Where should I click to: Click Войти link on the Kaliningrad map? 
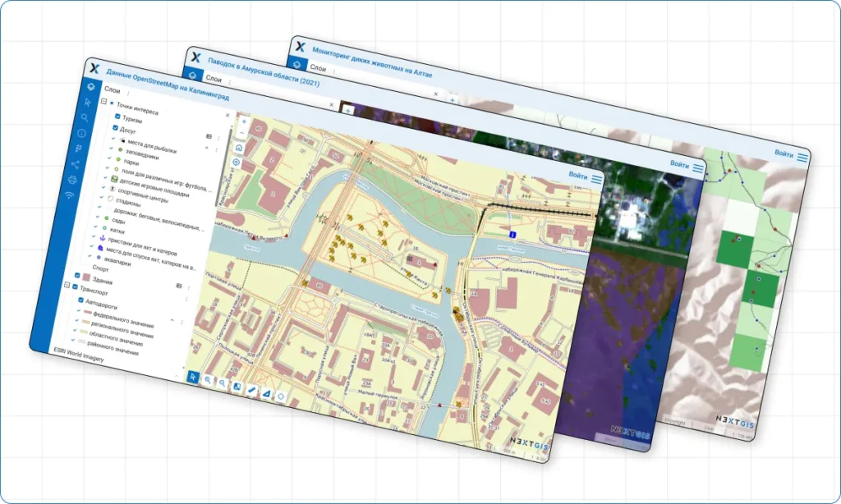577,174
